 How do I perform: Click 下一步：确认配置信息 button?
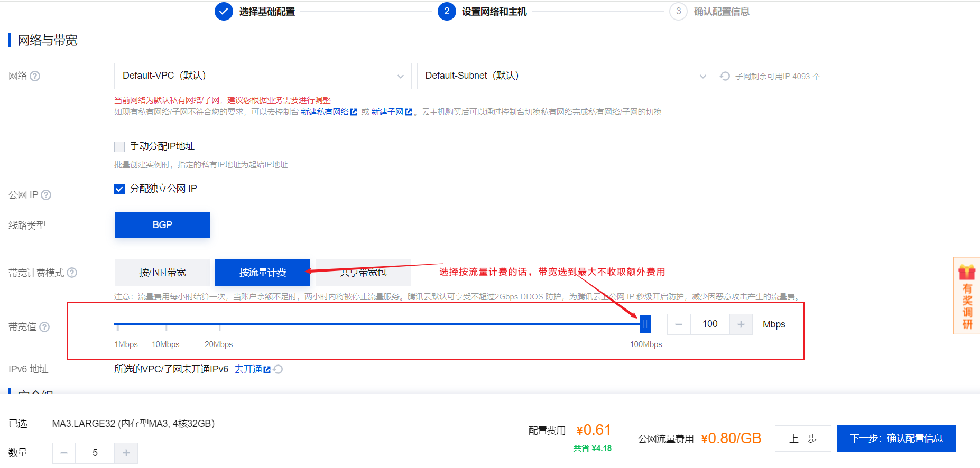click(x=896, y=438)
